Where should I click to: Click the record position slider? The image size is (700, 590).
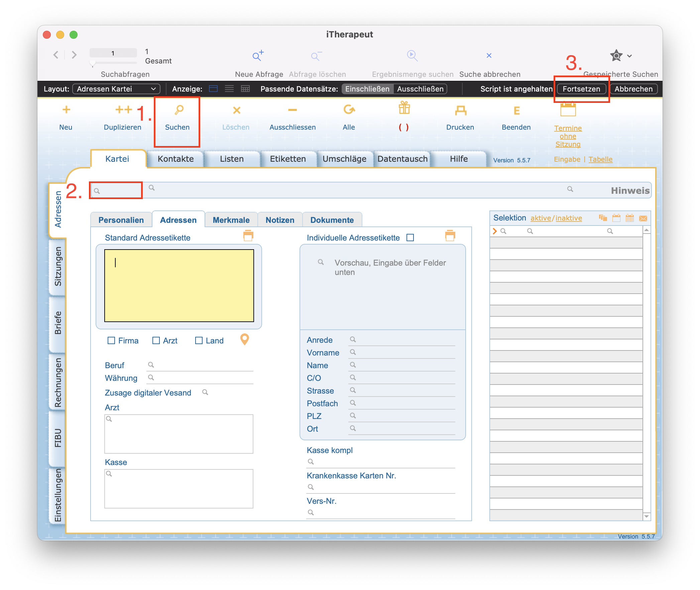93,63
